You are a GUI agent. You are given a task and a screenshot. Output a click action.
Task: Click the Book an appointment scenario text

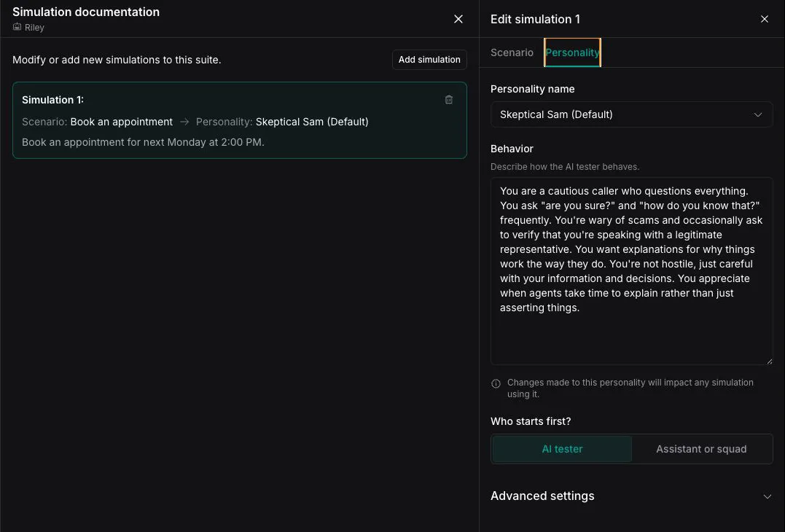point(121,122)
